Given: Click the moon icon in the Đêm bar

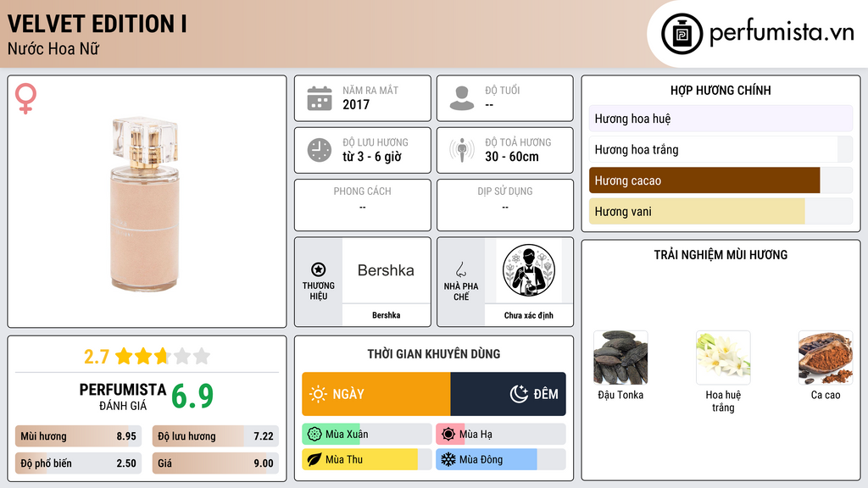Looking at the screenshot, I should pos(519,394).
